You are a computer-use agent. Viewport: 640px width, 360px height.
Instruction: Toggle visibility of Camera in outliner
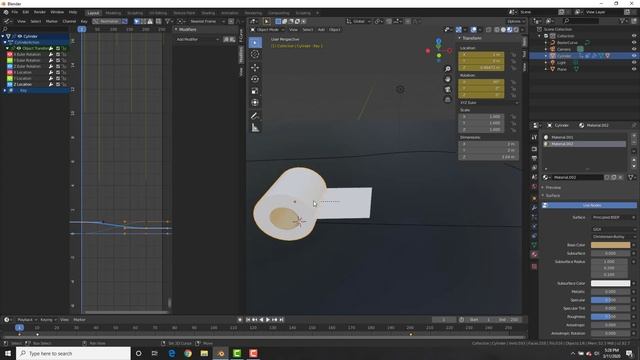click(634, 49)
